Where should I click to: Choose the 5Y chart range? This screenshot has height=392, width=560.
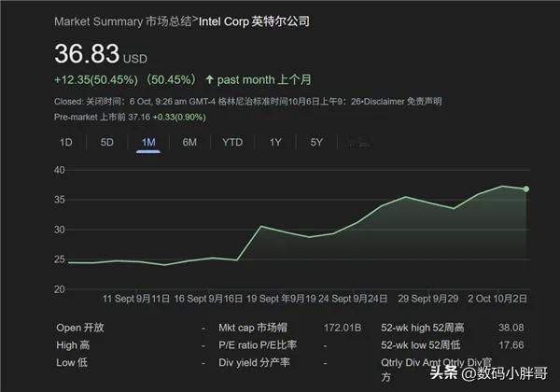point(316,143)
